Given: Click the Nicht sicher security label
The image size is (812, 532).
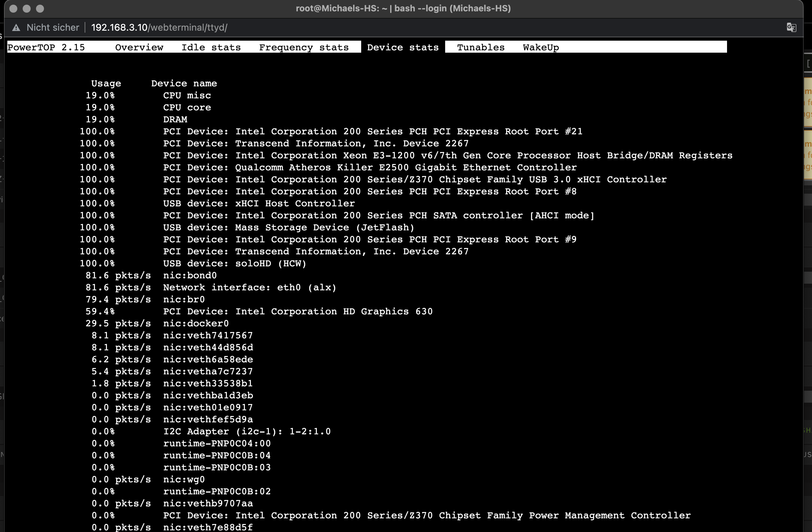Looking at the screenshot, I should pyautogui.click(x=53, y=28).
